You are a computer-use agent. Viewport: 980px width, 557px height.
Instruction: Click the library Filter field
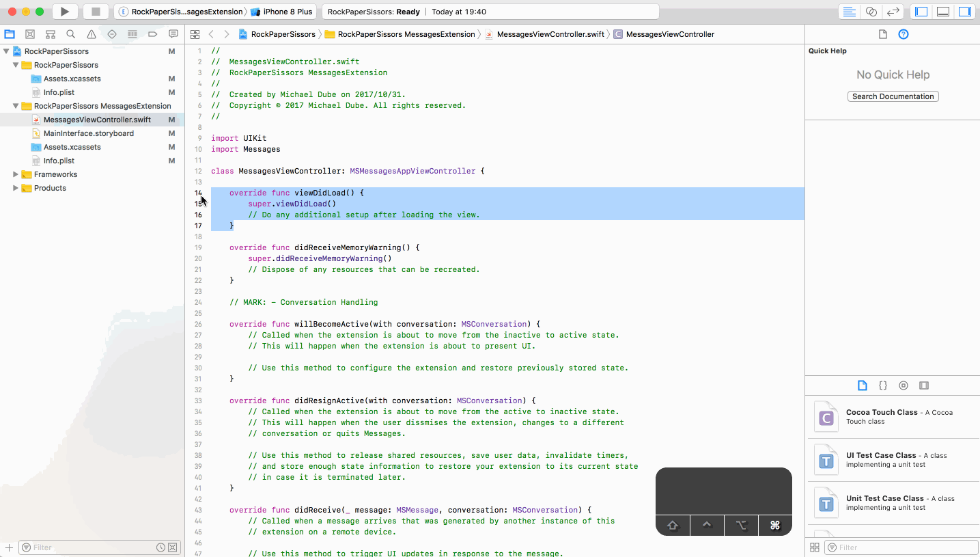pyautogui.click(x=901, y=547)
